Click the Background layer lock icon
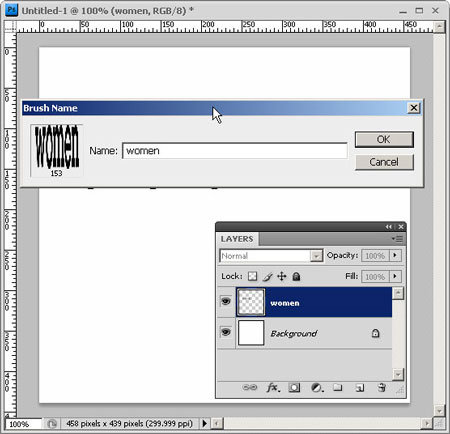 pyautogui.click(x=375, y=333)
